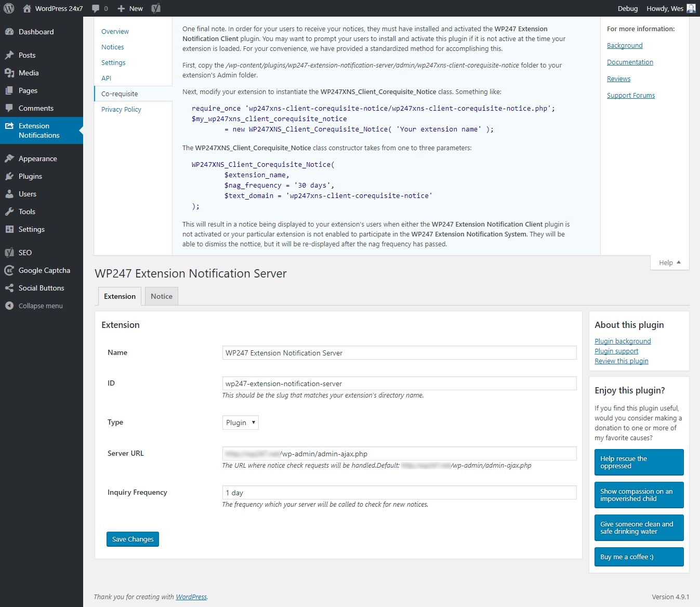The width and height of the screenshot is (700, 607).
Task: Open the Support Forums link
Action: pyautogui.click(x=631, y=96)
